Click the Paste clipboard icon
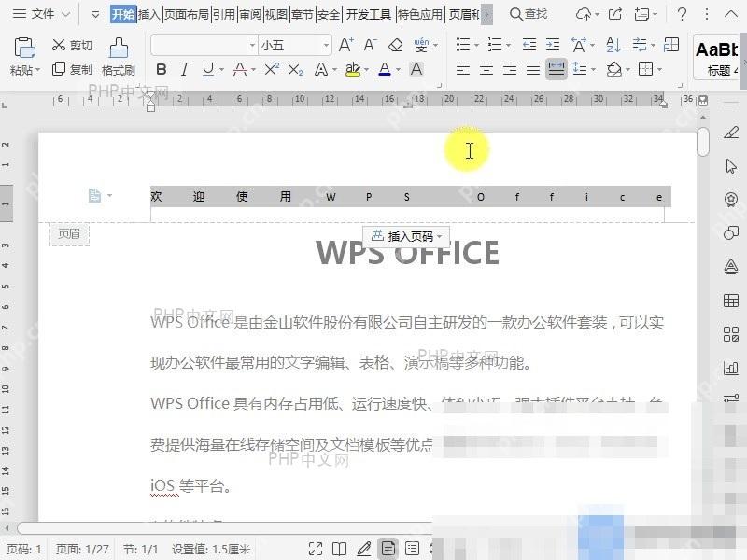The height and width of the screenshot is (560, 747). click(x=24, y=48)
